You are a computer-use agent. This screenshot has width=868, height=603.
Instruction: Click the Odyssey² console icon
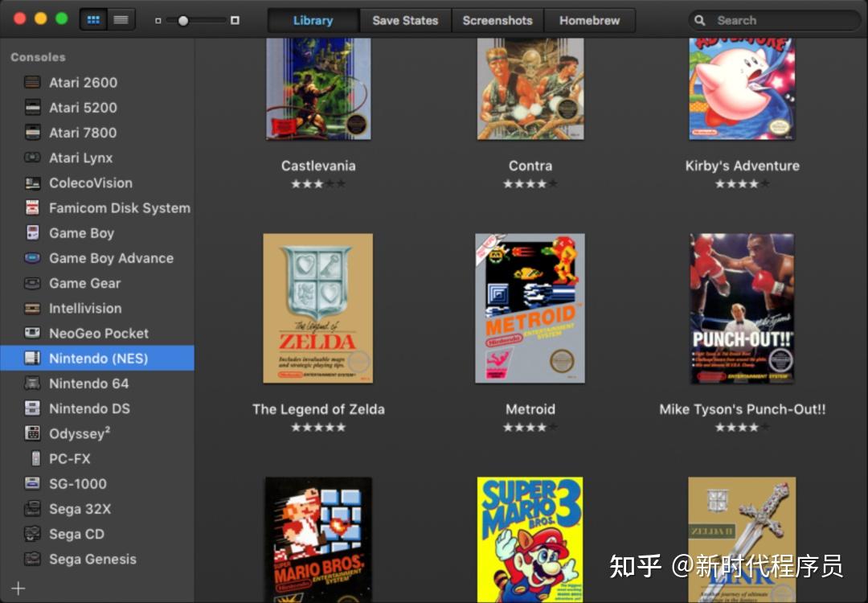point(33,433)
